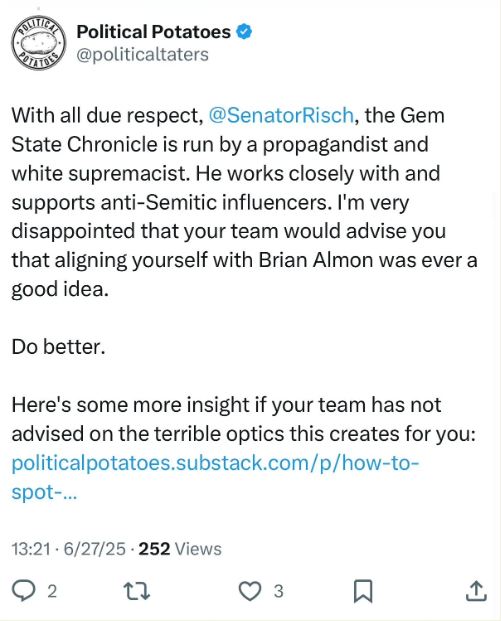The height and width of the screenshot is (621, 501).
Task: Click the like count number 3
Action: tap(278, 591)
